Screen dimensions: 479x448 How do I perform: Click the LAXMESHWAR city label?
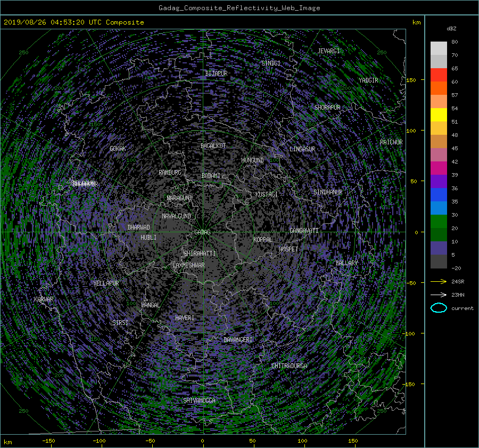click(188, 265)
